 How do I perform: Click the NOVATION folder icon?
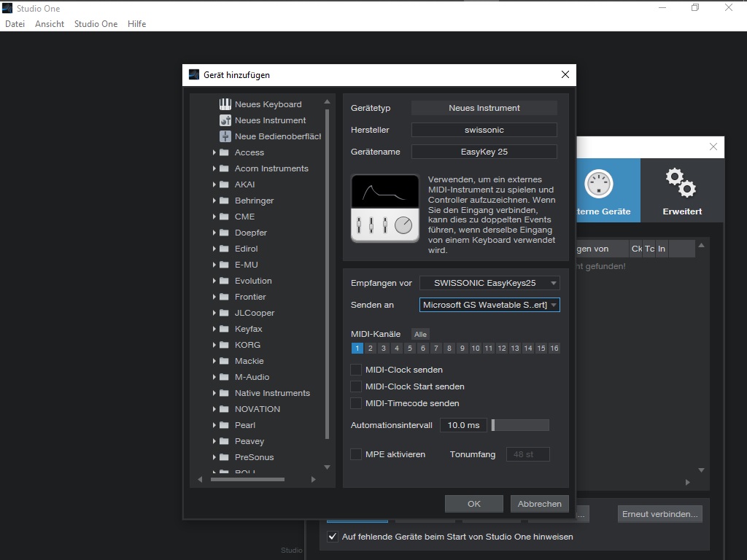(224, 409)
